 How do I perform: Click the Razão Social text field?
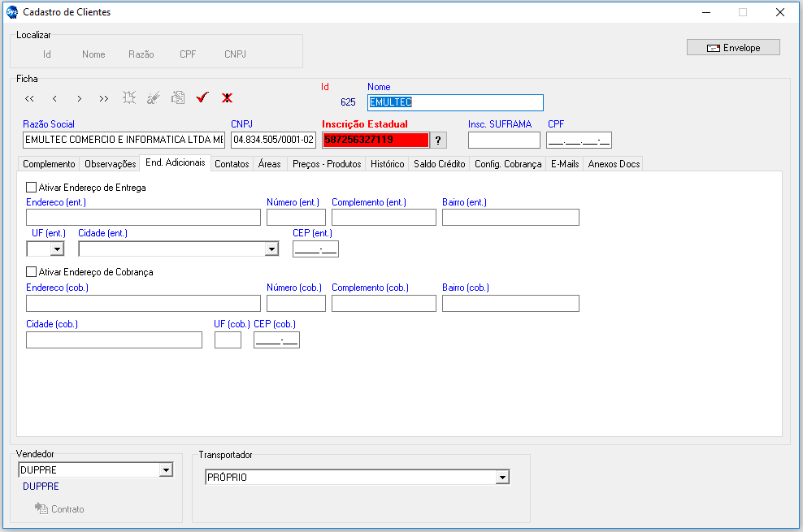[x=124, y=140]
